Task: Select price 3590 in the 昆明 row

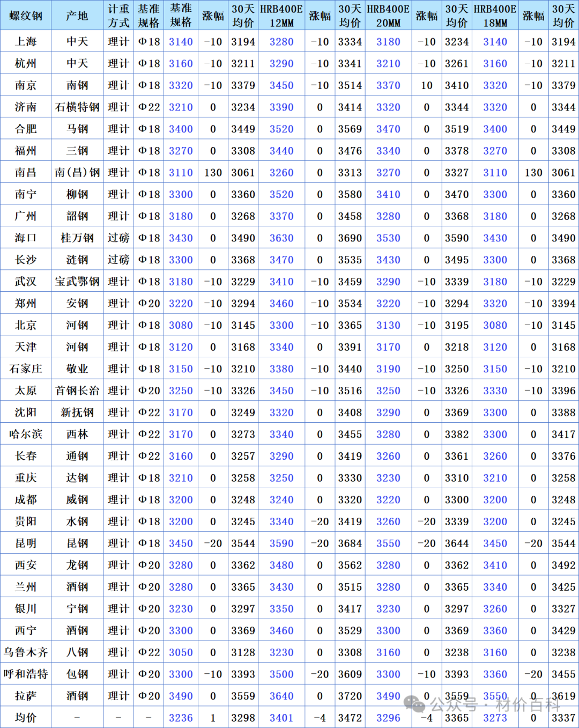Action: coord(281,543)
